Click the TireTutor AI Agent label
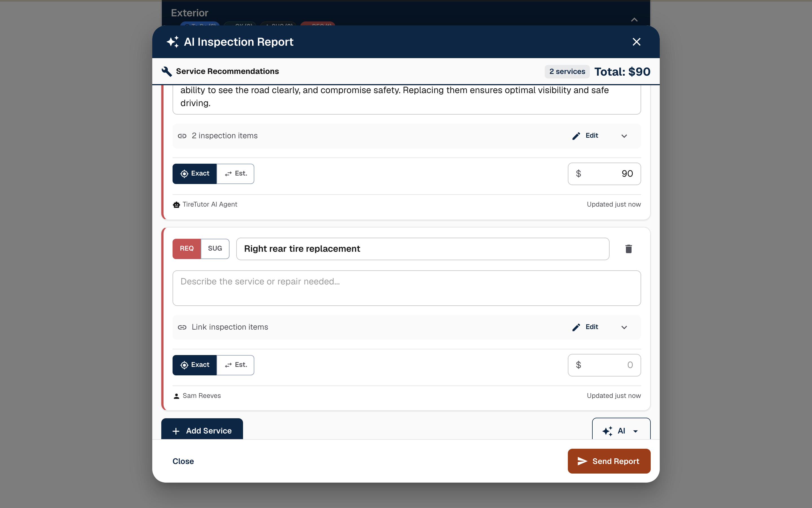This screenshot has height=508, width=812. pyautogui.click(x=210, y=204)
